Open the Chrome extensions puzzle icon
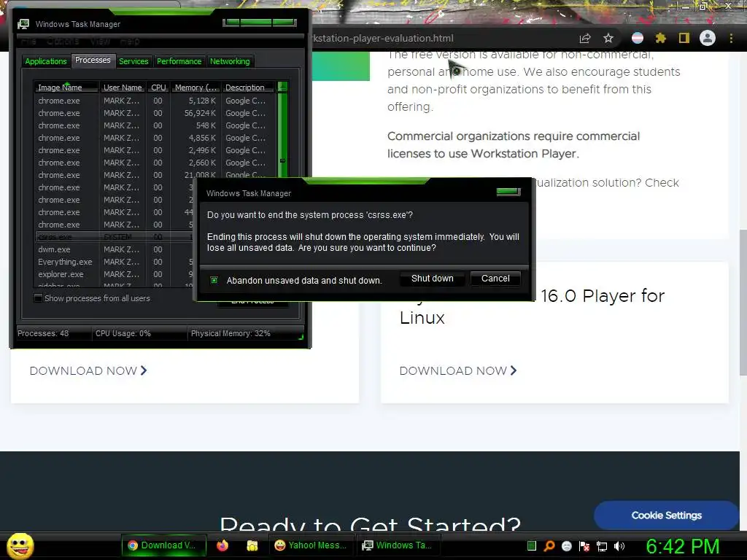 [661, 38]
